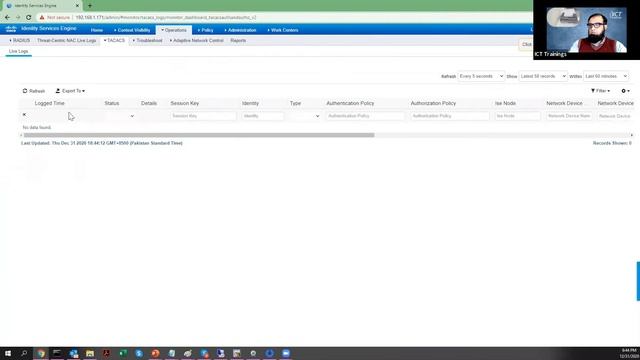Screen dimensions: 640x360
Task: Select the TACACS submenu
Action: [x=114, y=41]
